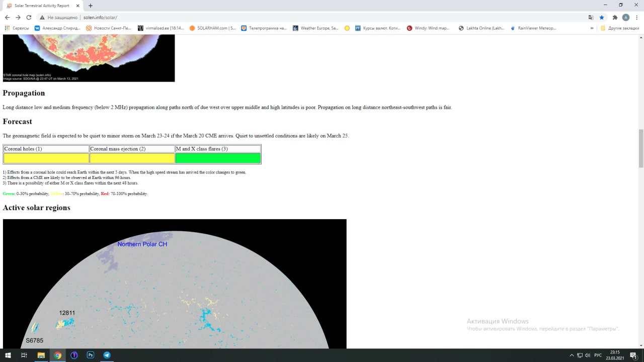Screen dimensions: 644x362
Task: Click the M and X class flares (3) cell
Action: pos(218,149)
